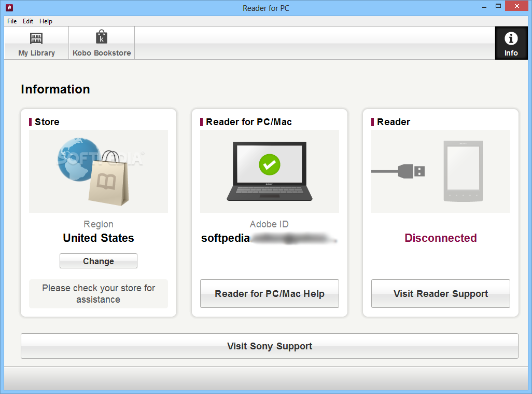Image resolution: width=532 pixels, height=394 pixels.
Task: Open the Kobo Bookstore tab
Action: (102, 43)
